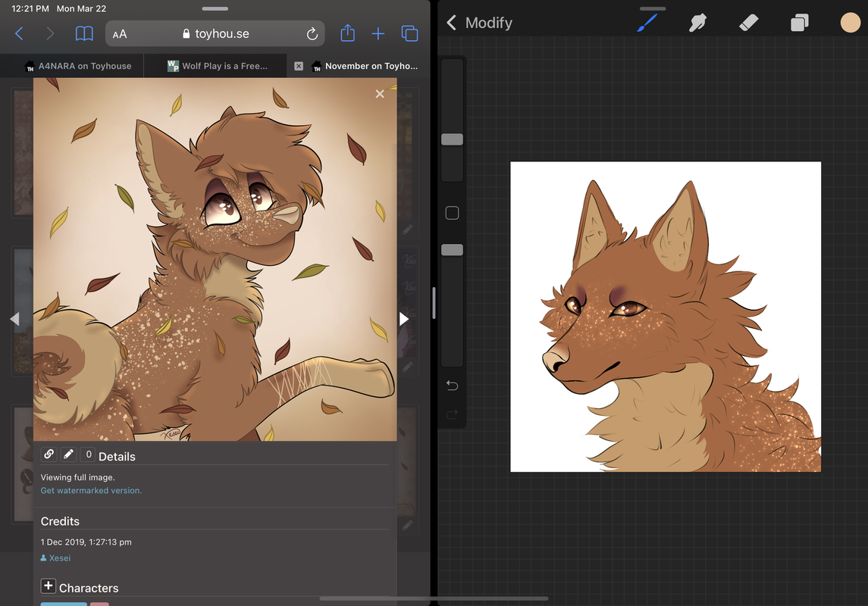Open Safari bookmarks book icon
The height and width of the screenshot is (606, 868).
(84, 34)
